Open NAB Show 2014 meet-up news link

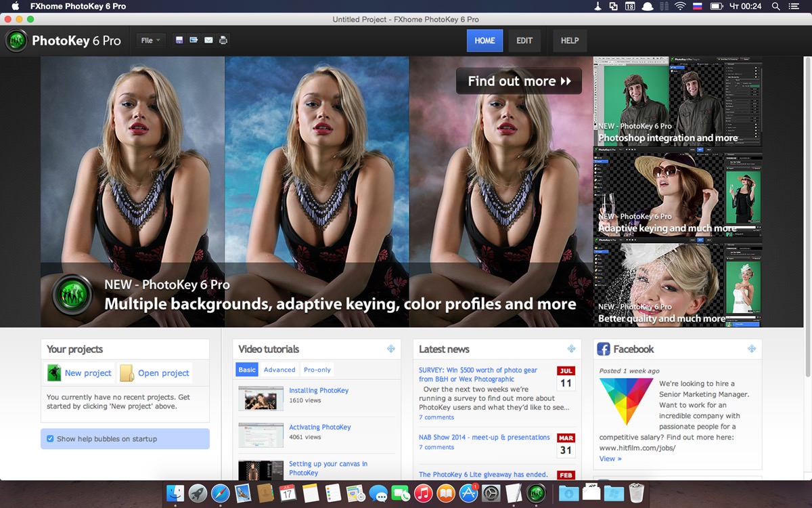click(484, 438)
